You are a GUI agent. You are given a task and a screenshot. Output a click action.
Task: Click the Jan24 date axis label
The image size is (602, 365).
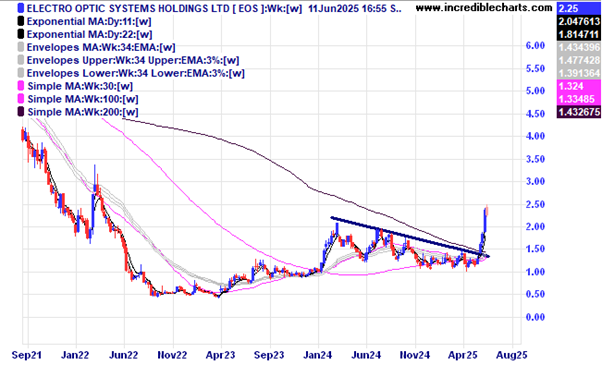(318, 355)
